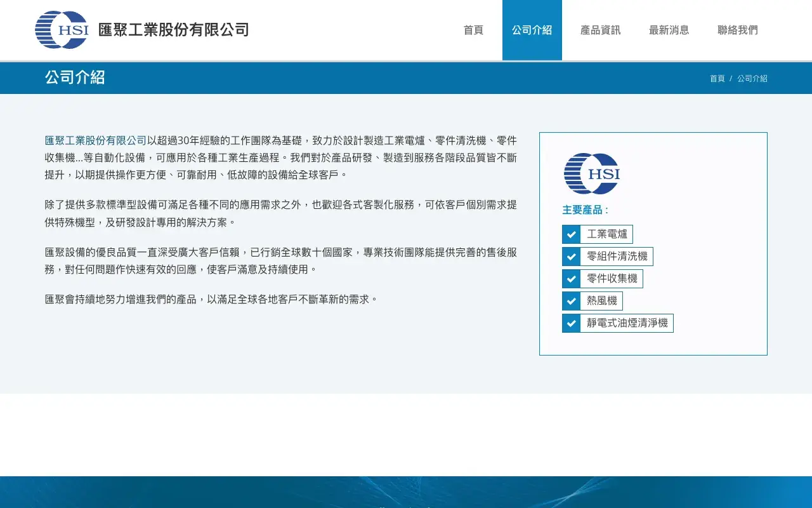This screenshot has width=812, height=508.
Task: Click the checkmark icon beside 靜電式油煙清淨機
Action: click(x=572, y=323)
